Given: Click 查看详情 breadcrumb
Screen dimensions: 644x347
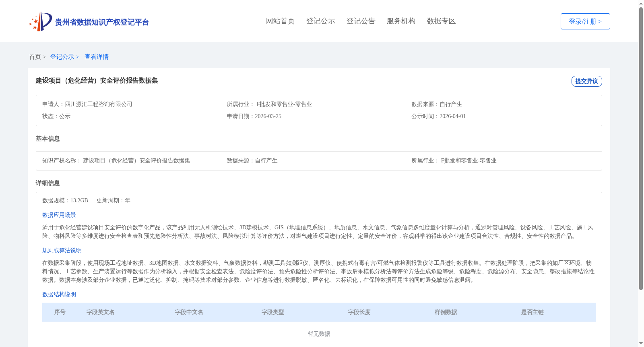Looking at the screenshot, I should (97, 57).
